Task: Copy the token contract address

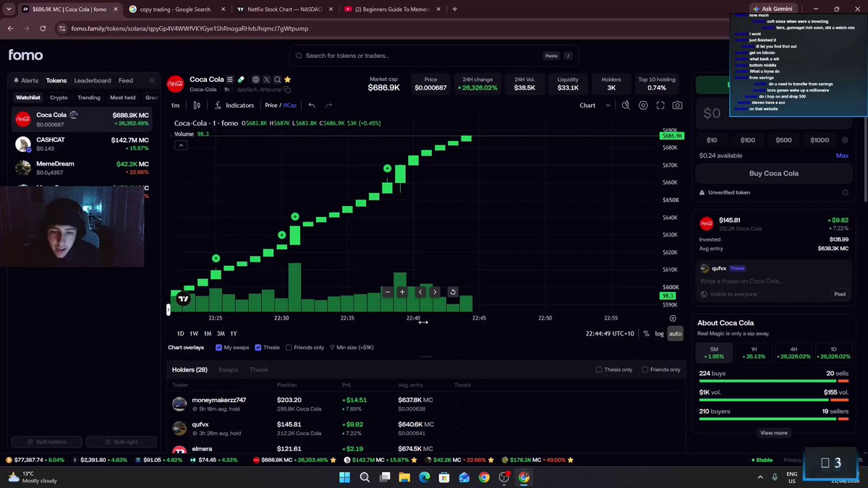Action: [x=288, y=90]
